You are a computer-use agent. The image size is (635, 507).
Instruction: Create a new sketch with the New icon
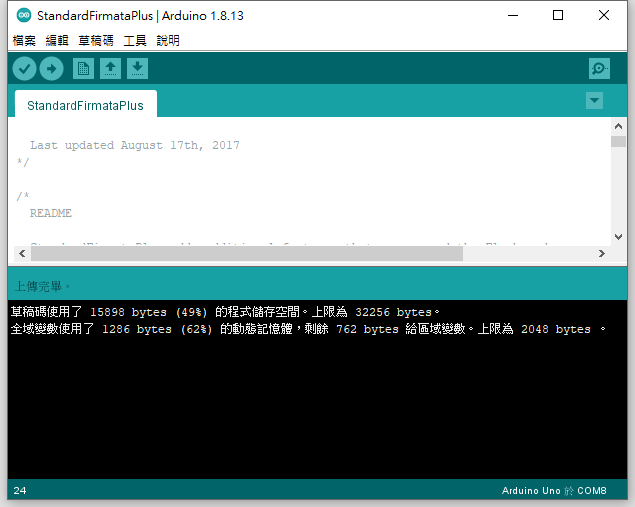point(83,68)
